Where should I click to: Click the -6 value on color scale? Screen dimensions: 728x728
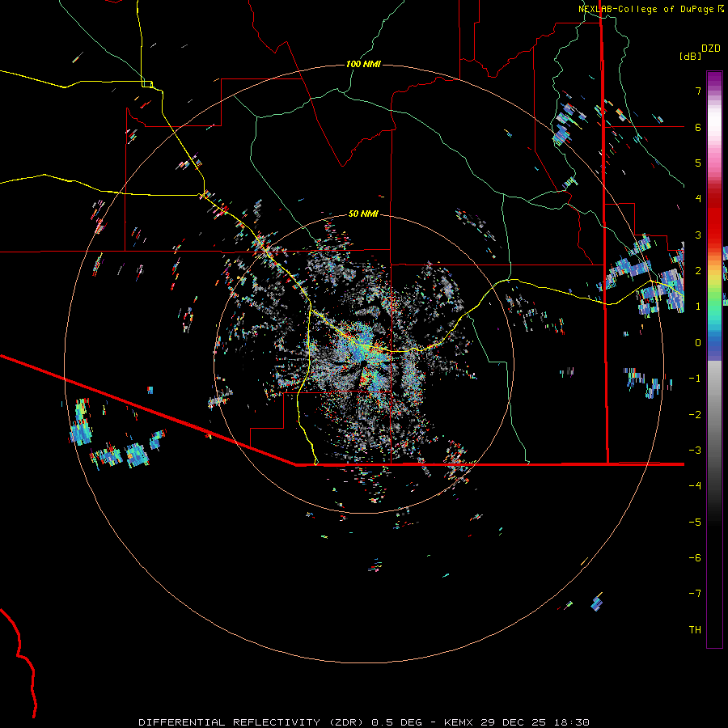(695, 558)
